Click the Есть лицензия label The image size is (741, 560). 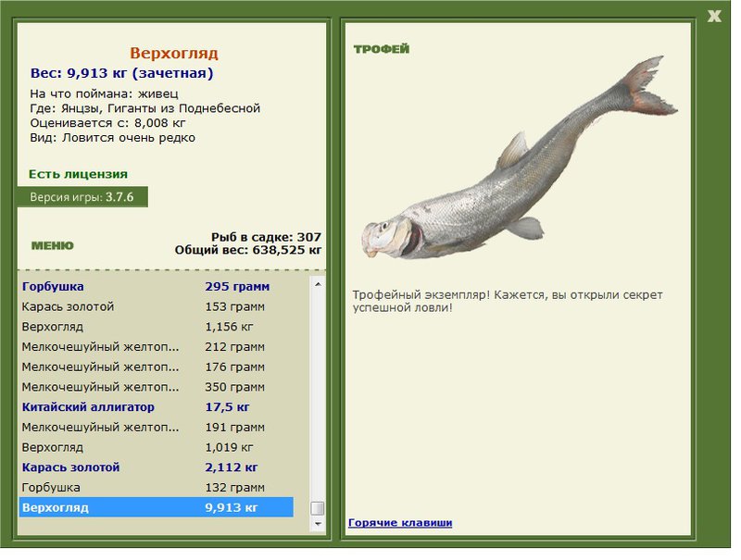coord(78,174)
